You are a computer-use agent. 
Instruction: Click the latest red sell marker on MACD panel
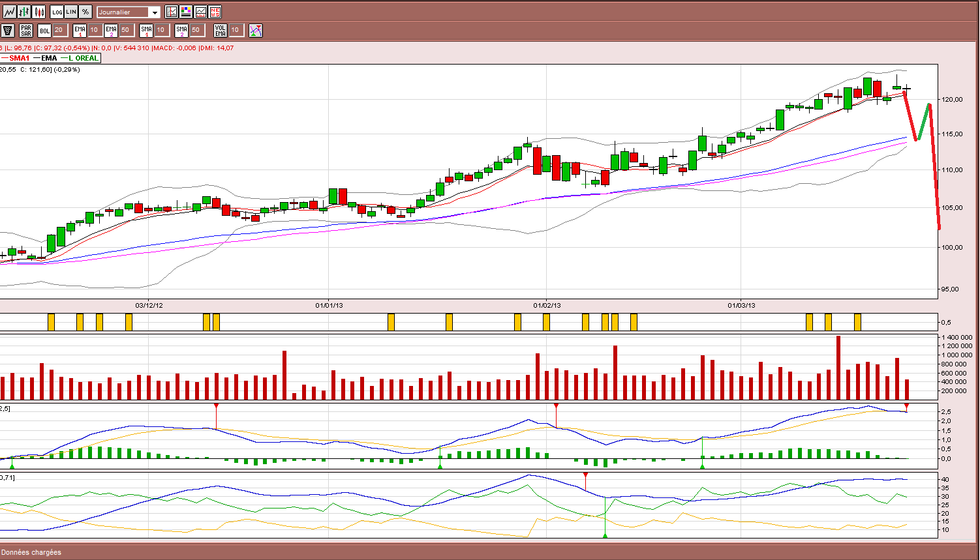(x=906, y=406)
